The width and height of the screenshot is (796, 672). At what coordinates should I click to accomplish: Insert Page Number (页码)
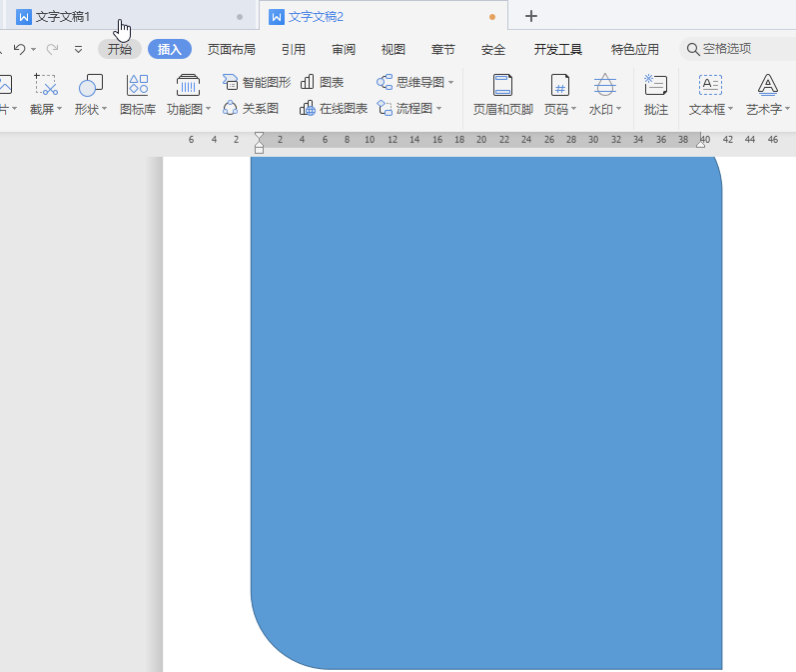560,95
